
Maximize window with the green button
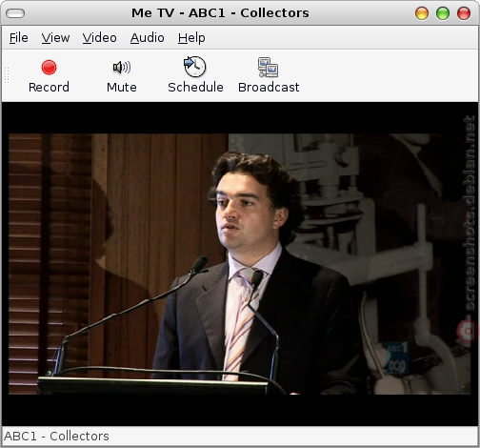(443, 13)
